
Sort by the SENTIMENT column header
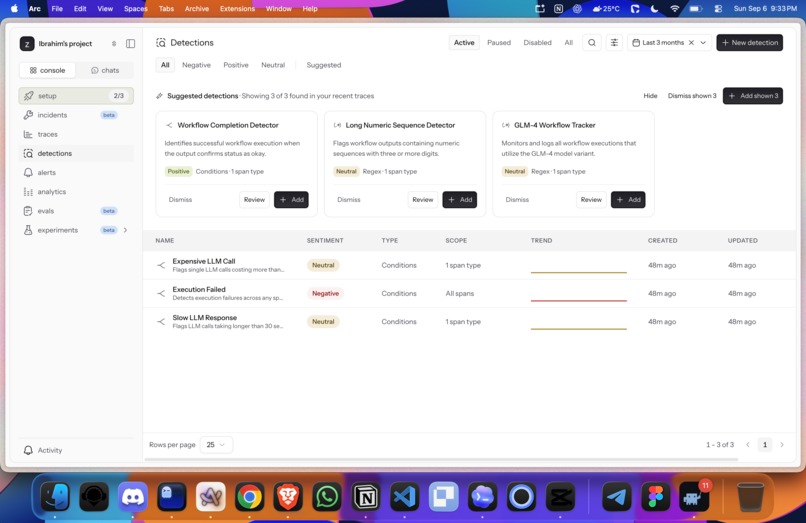(x=325, y=241)
